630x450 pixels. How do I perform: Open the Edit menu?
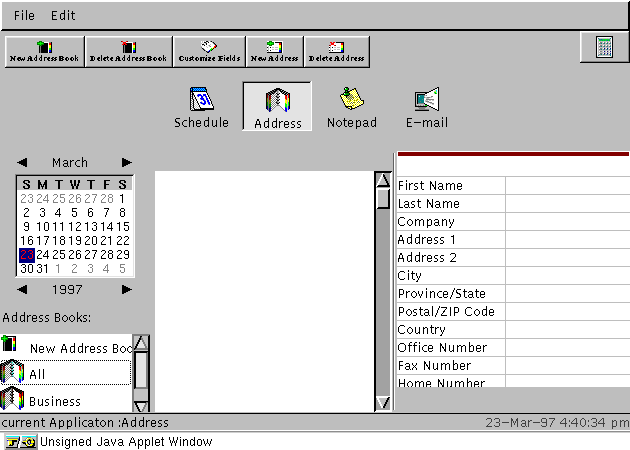tap(63, 16)
